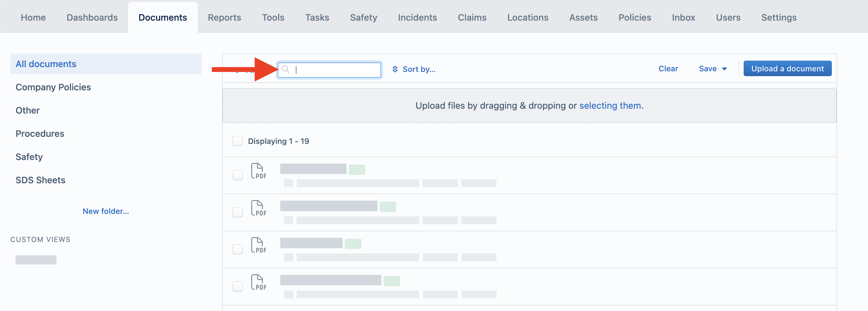Select All documents in the sidebar
The image size is (868, 311).
pos(106,64)
